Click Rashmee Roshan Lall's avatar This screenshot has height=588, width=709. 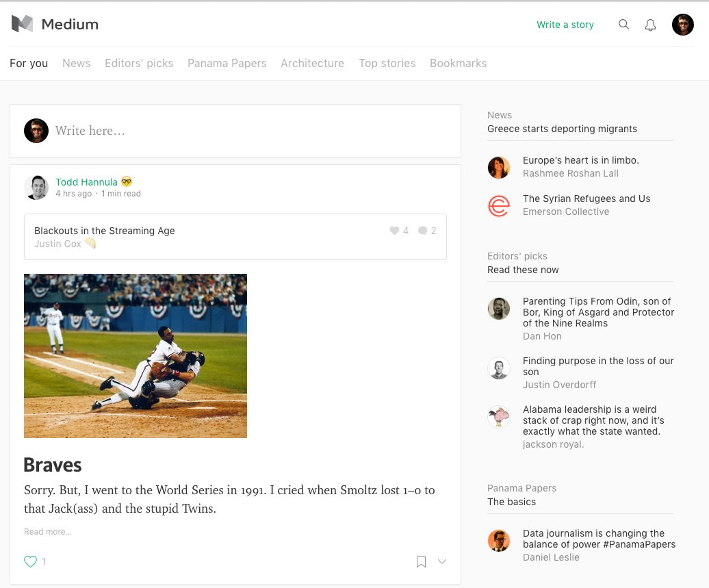[499, 167]
